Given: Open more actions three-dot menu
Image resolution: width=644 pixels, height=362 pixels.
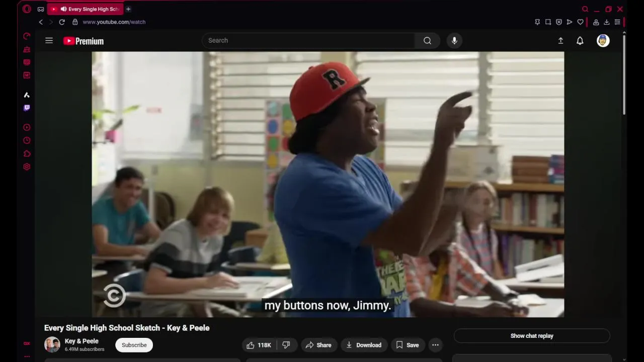Looking at the screenshot, I should pos(435,345).
